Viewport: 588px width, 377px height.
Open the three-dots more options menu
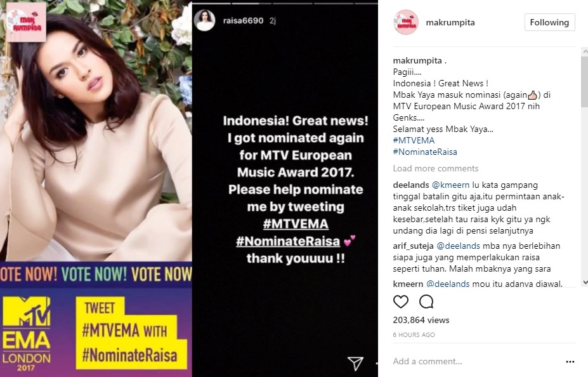click(570, 362)
